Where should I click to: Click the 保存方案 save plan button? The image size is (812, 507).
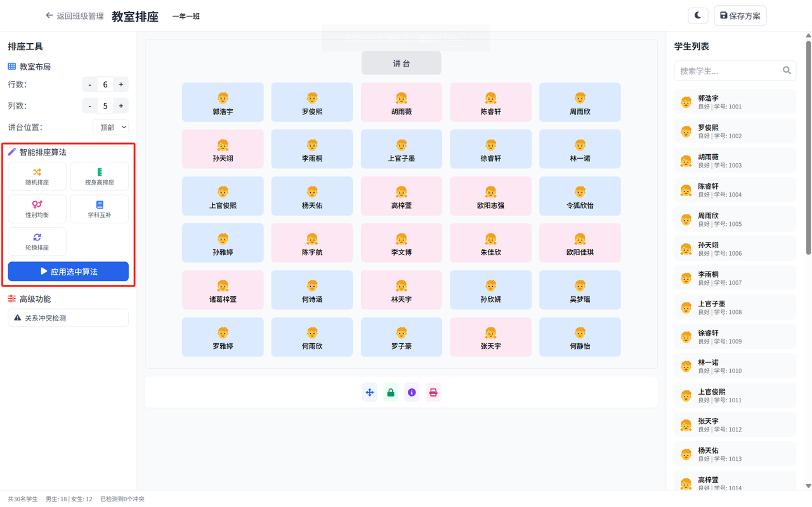(740, 15)
